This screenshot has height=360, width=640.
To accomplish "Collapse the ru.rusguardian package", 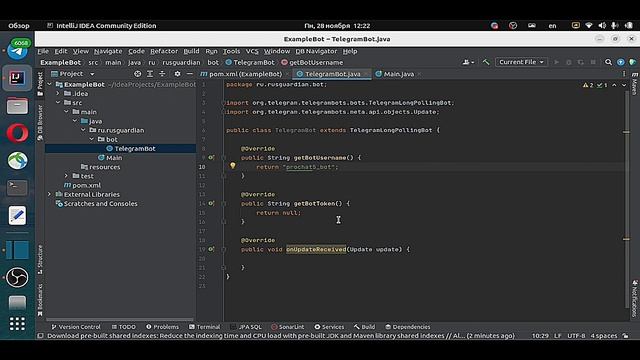I will (x=83, y=130).
